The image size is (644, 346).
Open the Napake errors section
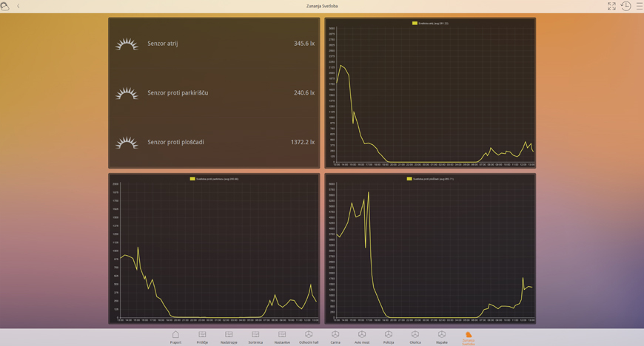coord(442,336)
